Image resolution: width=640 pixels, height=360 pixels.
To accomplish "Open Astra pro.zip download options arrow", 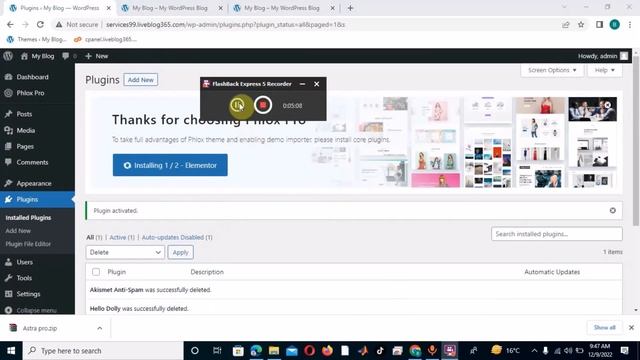I will 99,328.
